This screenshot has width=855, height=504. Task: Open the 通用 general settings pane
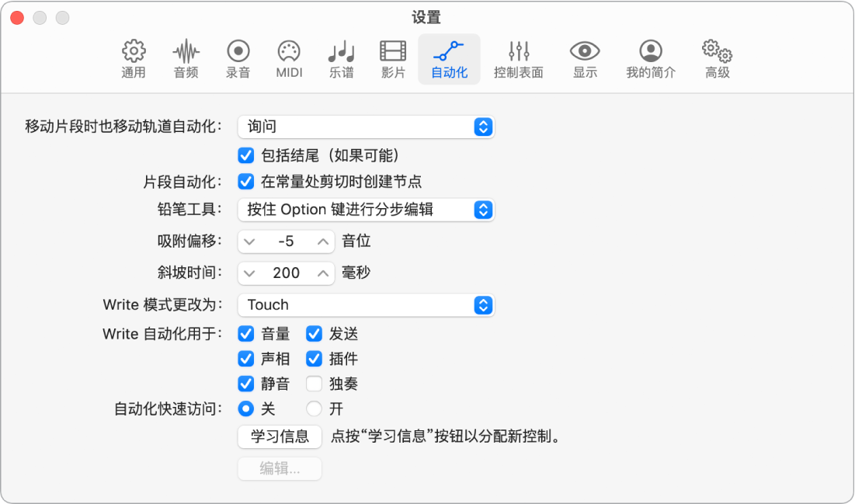click(134, 59)
